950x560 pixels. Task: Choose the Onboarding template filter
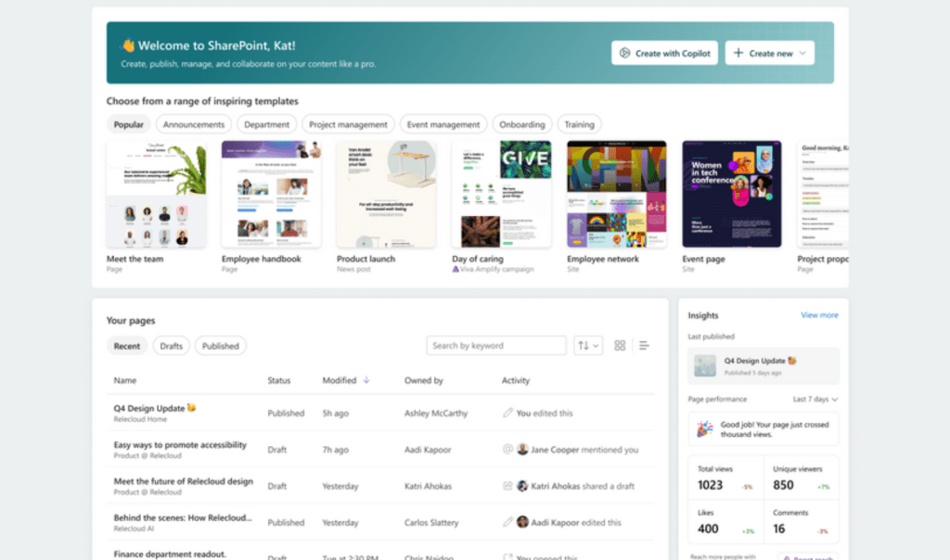(522, 124)
